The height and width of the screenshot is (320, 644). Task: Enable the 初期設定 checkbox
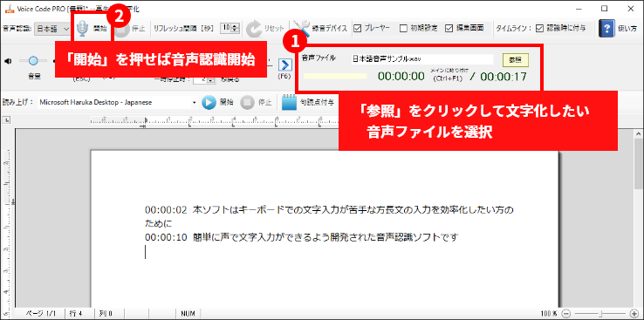pyautogui.click(x=403, y=28)
